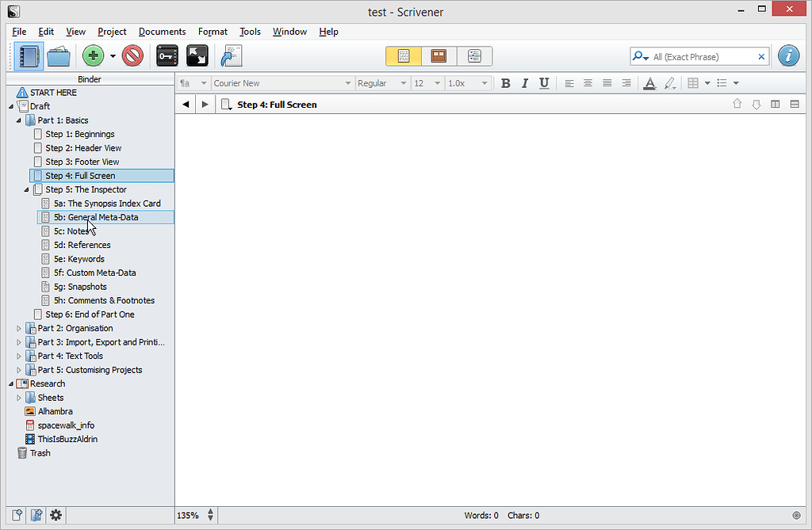The image size is (812, 530).
Task: Open the font family dropdown
Action: coord(349,82)
